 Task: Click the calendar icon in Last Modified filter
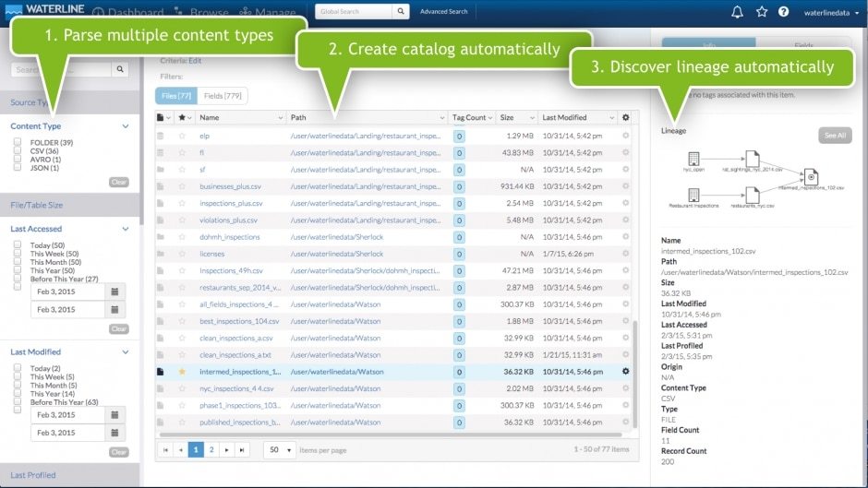[x=115, y=414]
